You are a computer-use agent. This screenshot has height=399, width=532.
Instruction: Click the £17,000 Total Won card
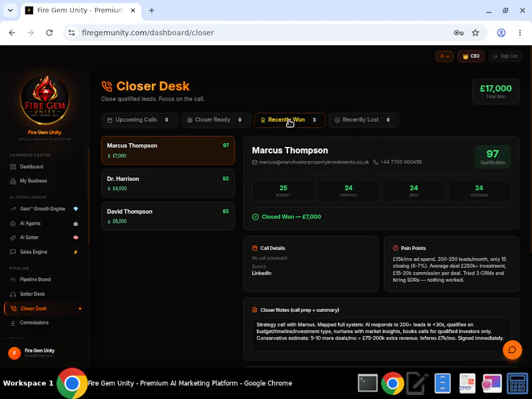point(495,92)
